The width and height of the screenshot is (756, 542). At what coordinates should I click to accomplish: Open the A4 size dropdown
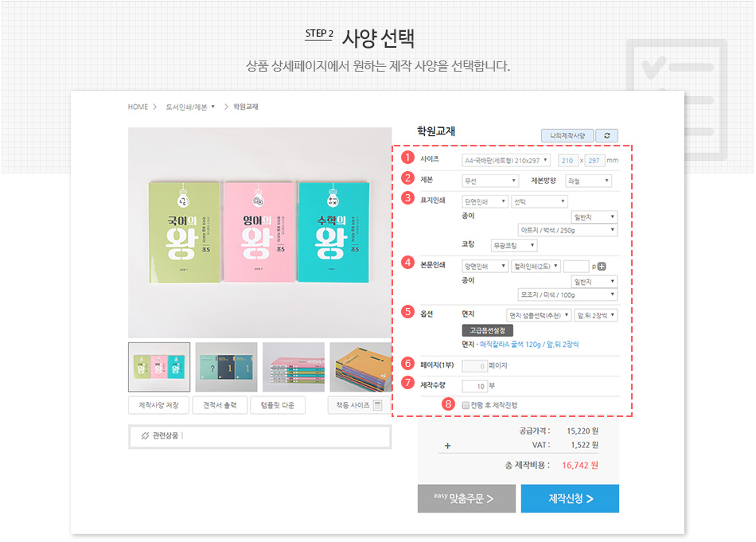(506, 160)
